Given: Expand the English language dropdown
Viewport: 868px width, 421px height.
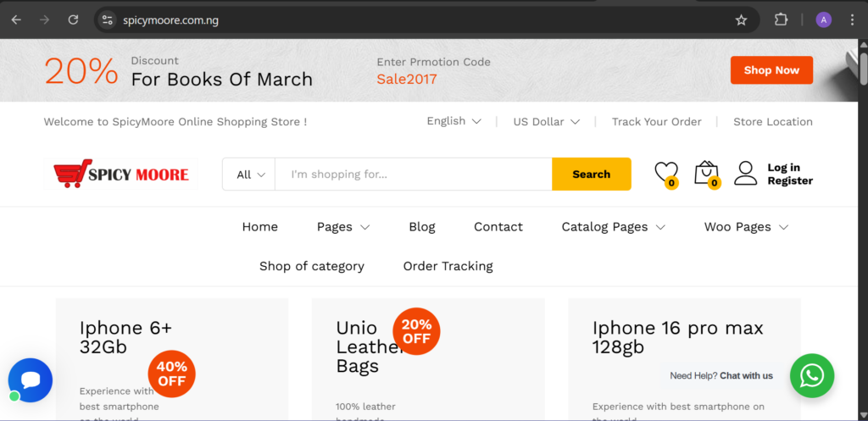Looking at the screenshot, I should 453,121.
